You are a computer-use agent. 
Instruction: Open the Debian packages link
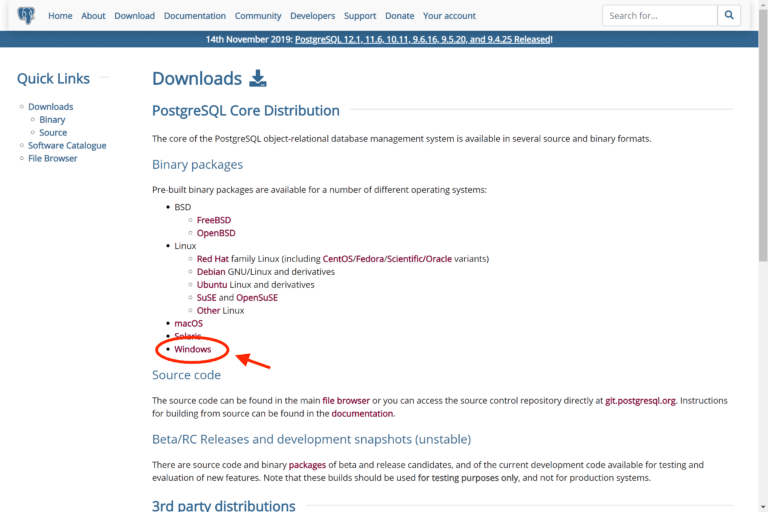[211, 272]
